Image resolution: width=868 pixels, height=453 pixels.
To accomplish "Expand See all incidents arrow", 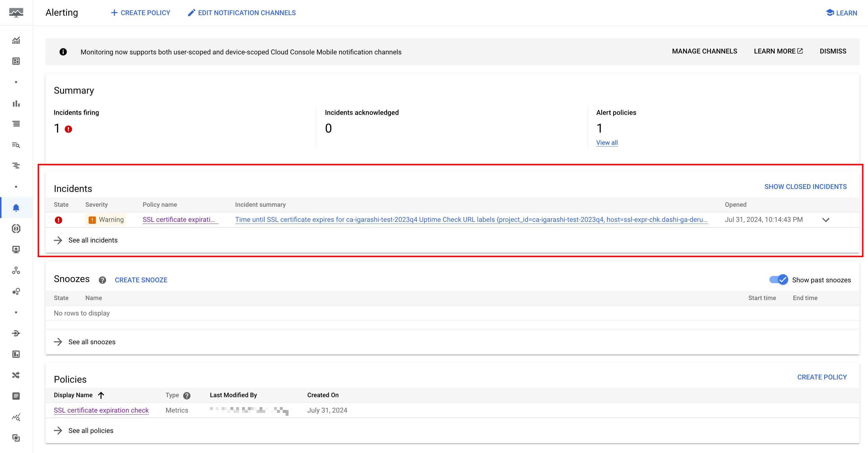I will 58,240.
